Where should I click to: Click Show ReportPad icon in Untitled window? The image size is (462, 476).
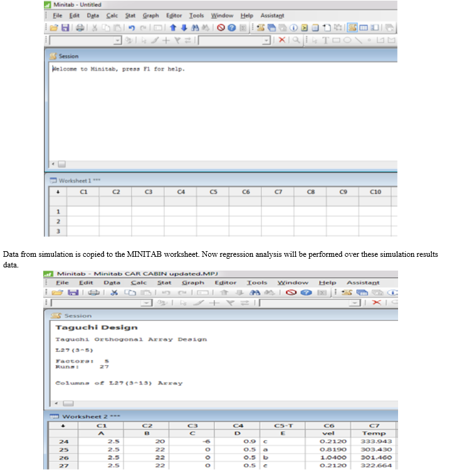pyautogui.click(x=315, y=28)
